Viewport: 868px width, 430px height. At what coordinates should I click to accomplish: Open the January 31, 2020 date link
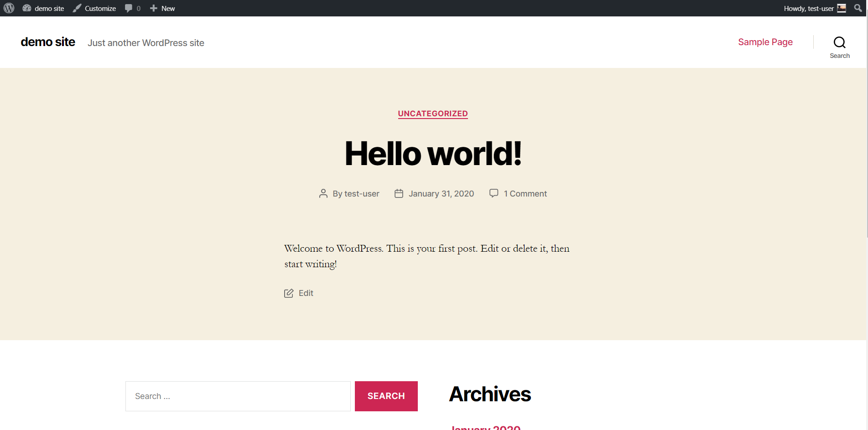tap(441, 194)
